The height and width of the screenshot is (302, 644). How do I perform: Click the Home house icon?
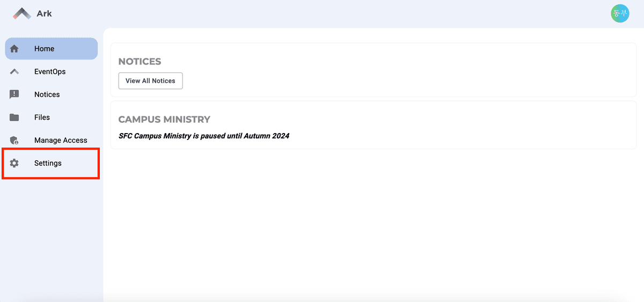[x=14, y=49]
